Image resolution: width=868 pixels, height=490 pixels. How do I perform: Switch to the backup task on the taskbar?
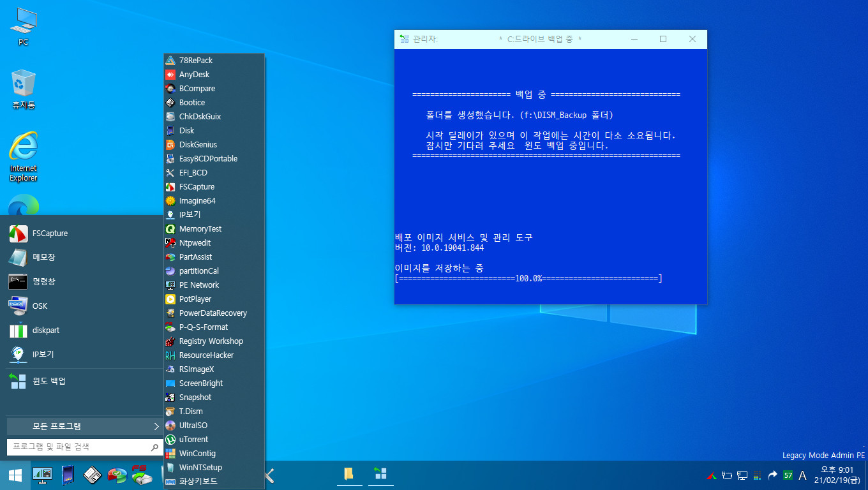click(380, 474)
